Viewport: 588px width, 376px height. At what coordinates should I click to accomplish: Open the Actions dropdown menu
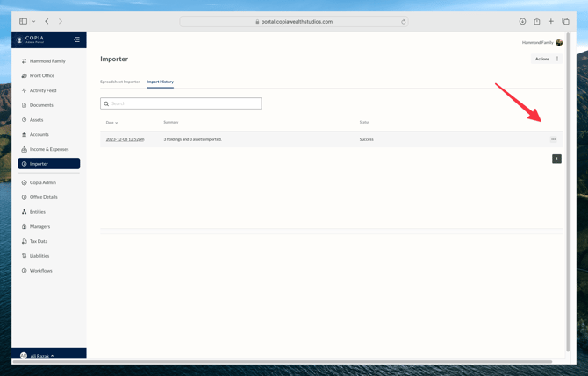click(546, 60)
